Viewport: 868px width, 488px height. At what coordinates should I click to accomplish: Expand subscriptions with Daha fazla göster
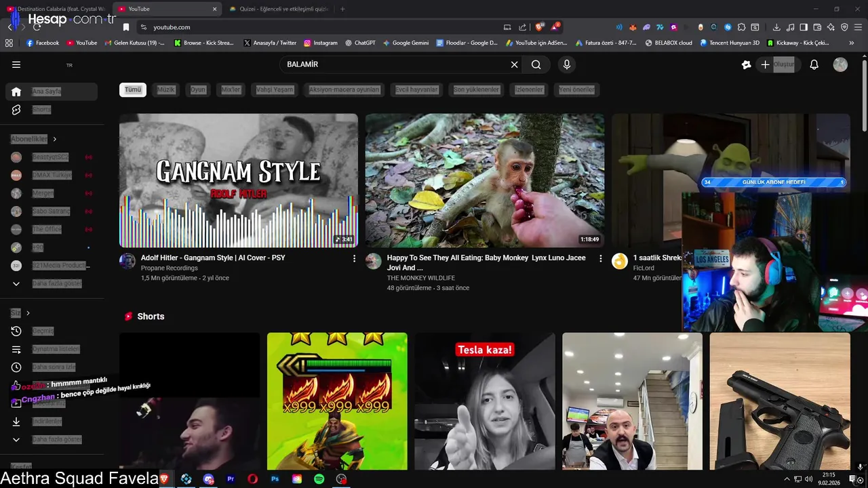[x=52, y=283]
